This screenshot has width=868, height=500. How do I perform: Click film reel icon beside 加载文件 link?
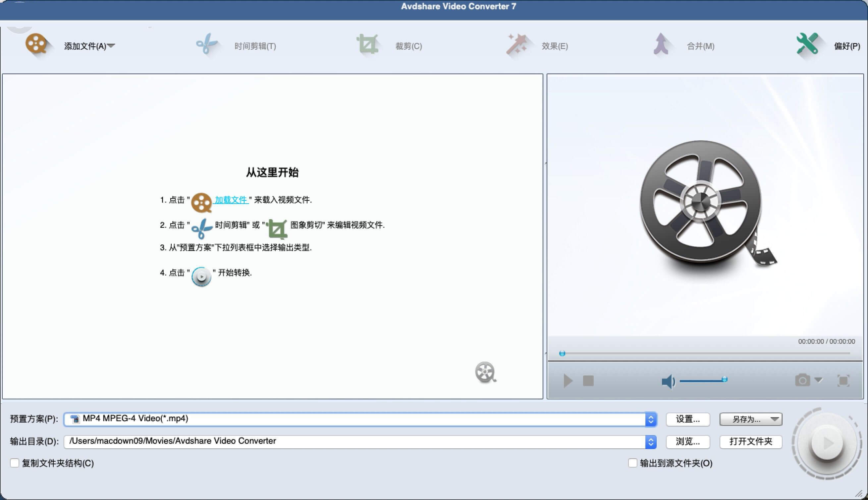coord(201,202)
